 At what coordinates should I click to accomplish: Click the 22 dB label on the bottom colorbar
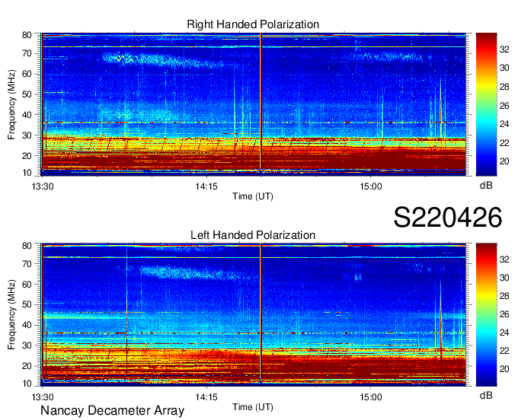(504, 351)
